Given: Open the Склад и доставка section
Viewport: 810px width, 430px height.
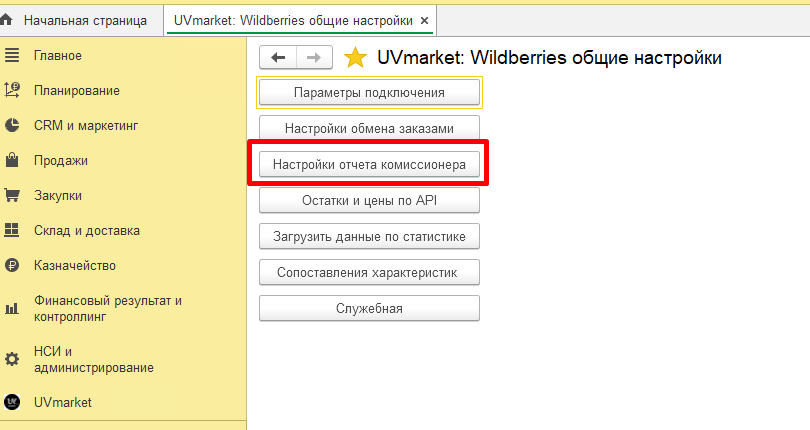Looking at the screenshot, I should pyautogui.click(x=87, y=231).
